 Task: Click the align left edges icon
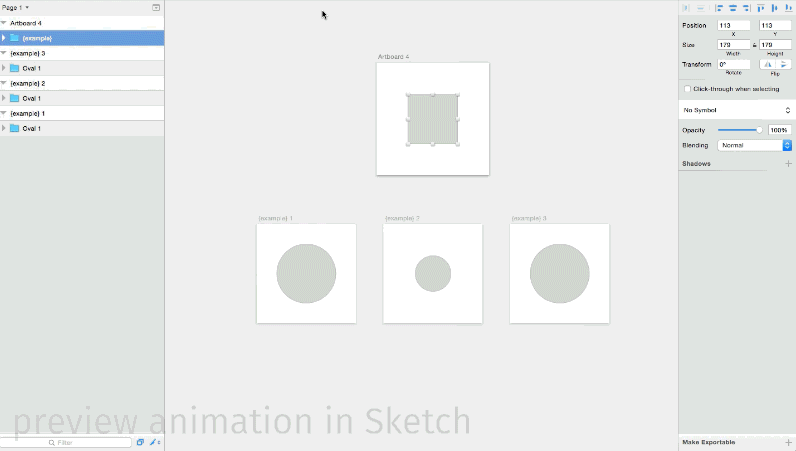719,8
